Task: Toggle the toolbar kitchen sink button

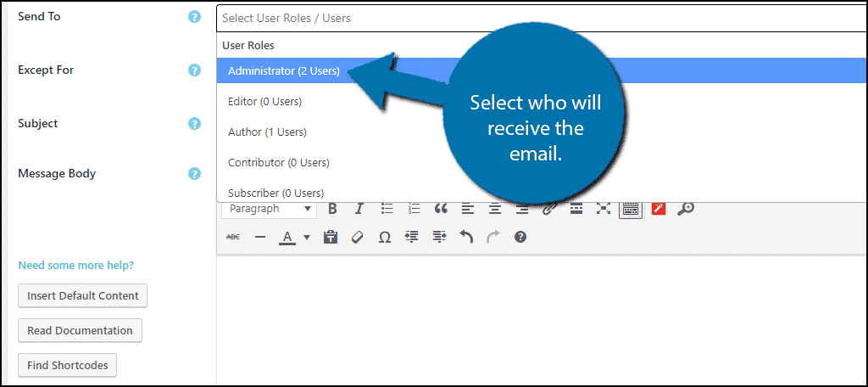Action: (631, 209)
